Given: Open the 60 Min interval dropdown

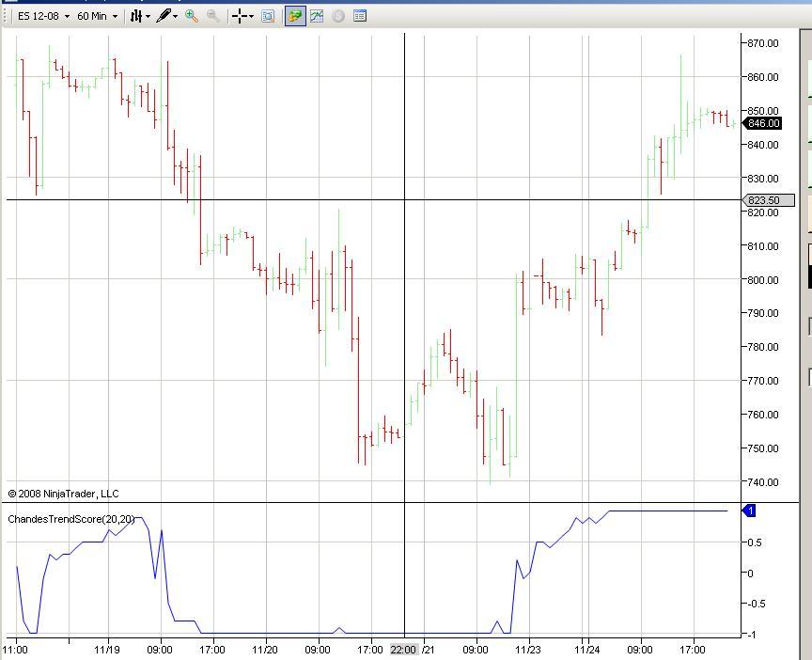Looking at the screenshot, I should click(x=98, y=16).
